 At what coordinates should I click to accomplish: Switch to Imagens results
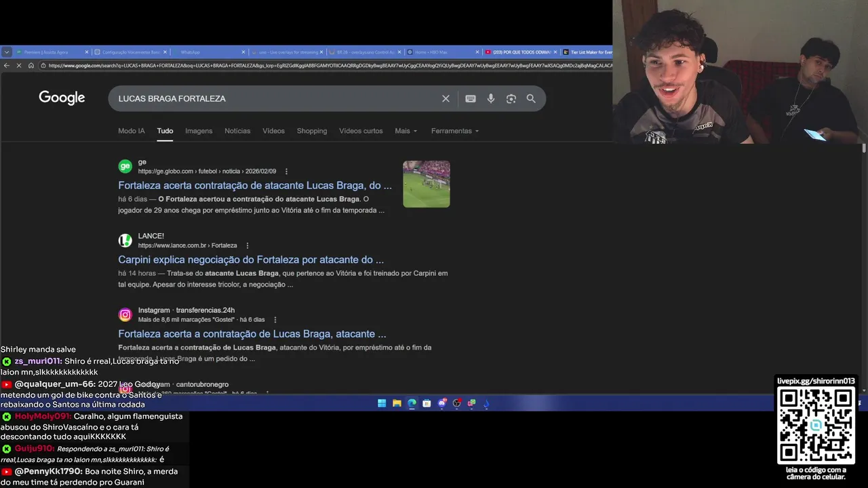point(199,131)
